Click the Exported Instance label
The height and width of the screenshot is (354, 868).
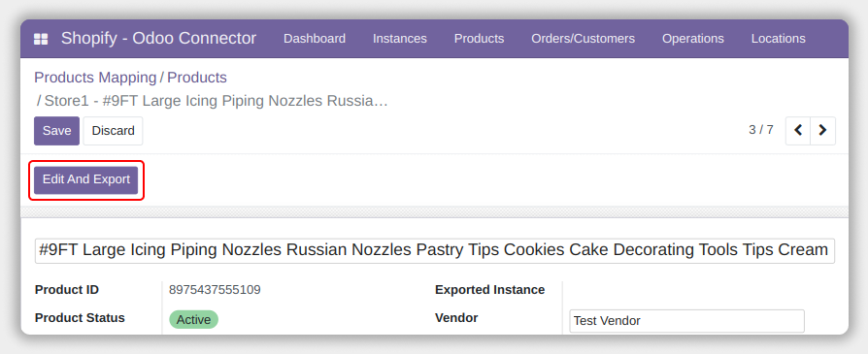[490, 290]
